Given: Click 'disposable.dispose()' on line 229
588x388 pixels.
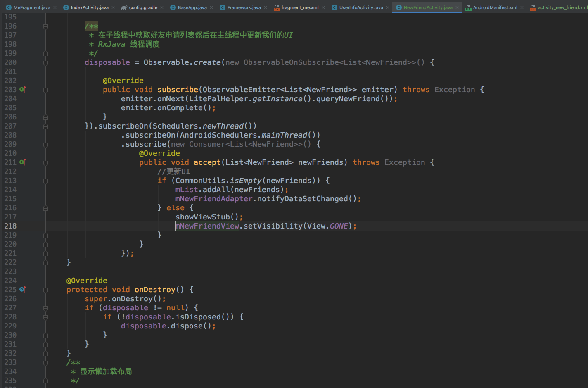Looking at the screenshot, I should click(x=166, y=326).
